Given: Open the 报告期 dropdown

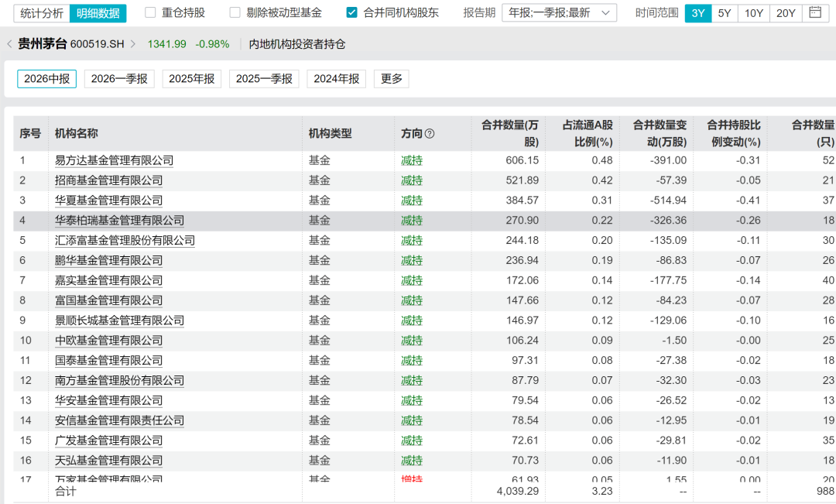Looking at the screenshot, I should pos(560,13).
